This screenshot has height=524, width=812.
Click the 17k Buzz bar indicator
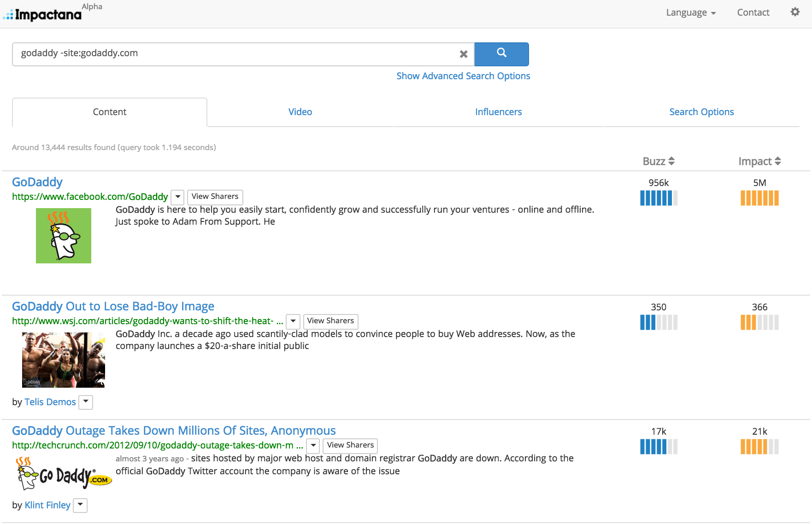[x=659, y=447]
